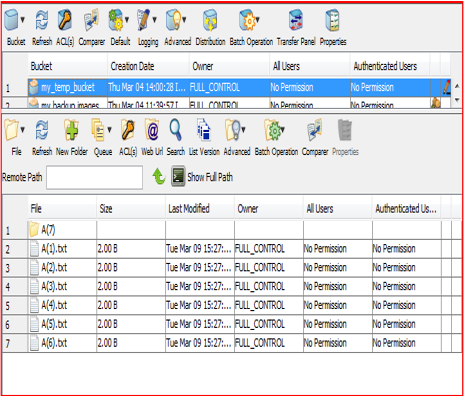Click the 2.00 B size of A(3).txt
This screenshot has width=464, height=396.
coord(131,286)
